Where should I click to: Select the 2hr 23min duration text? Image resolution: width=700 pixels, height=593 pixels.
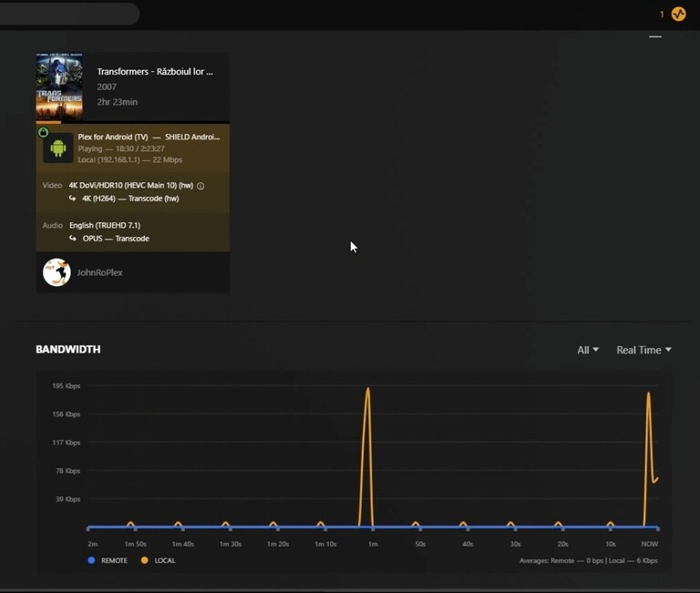coord(118,102)
